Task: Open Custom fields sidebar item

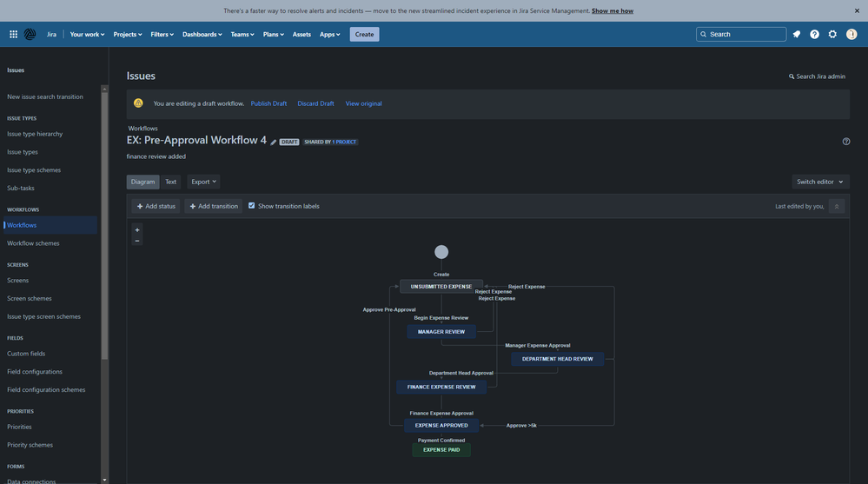Action: [x=26, y=354]
